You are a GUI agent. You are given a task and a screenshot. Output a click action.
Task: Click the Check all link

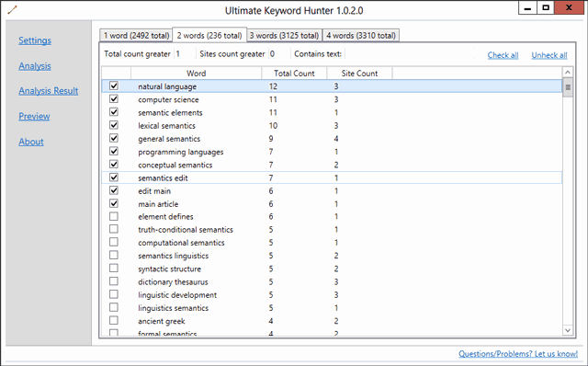pyautogui.click(x=503, y=55)
